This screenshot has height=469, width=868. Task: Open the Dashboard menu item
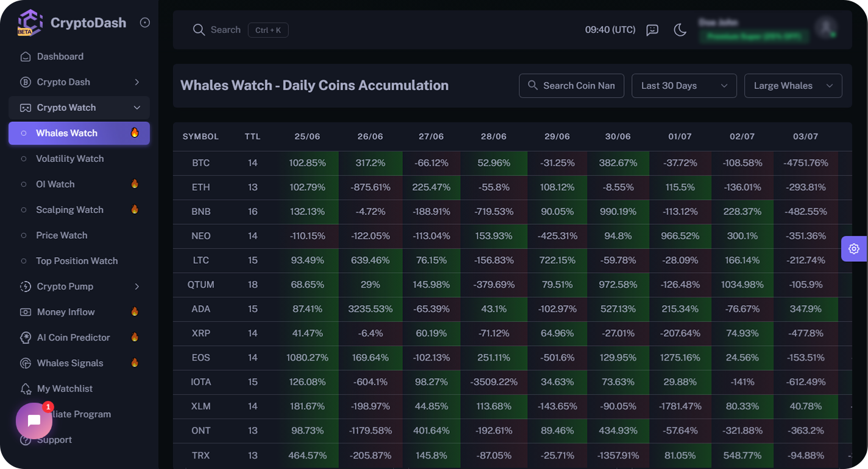[79, 57]
